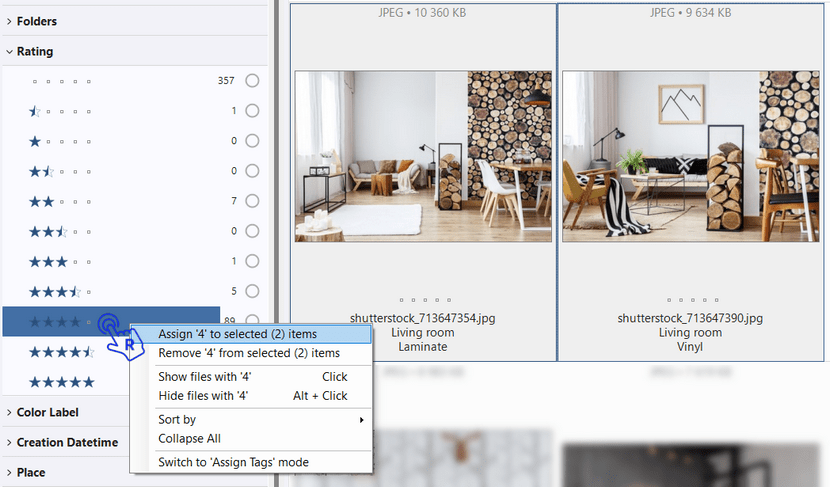Set star rating under shutterstock_713647354 thumbnail
Viewport: 830px width, 487px height.
(x=423, y=299)
